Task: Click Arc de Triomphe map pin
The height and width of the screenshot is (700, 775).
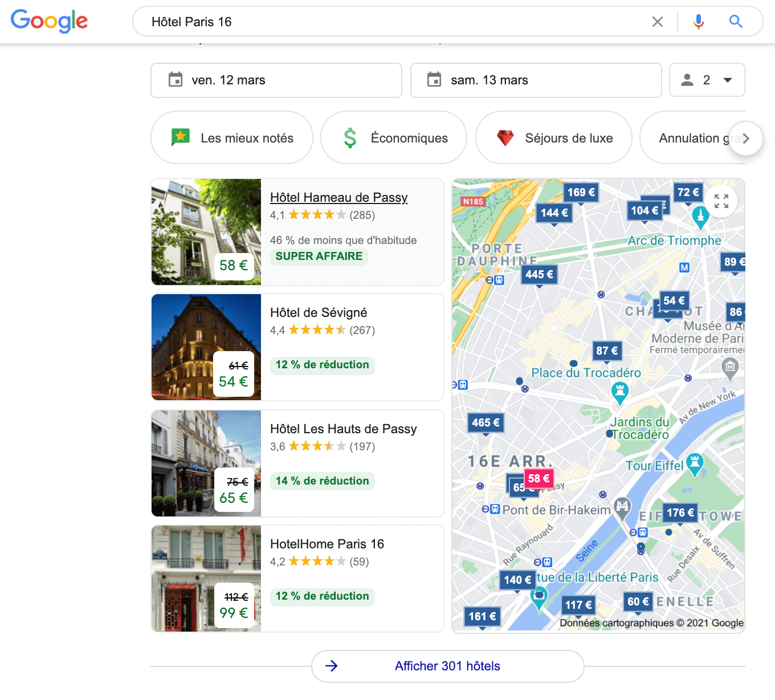Action: point(700,217)
